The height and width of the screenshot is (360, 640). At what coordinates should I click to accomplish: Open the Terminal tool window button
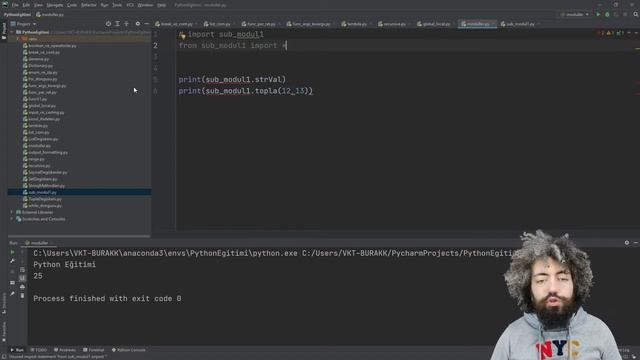tap(93, 350)
